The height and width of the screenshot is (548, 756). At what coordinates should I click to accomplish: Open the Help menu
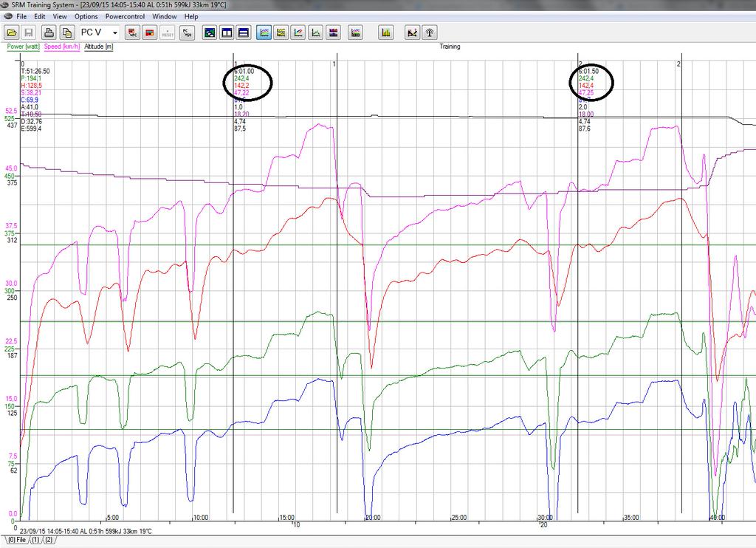pyautogui.click(x=191, y=16)
